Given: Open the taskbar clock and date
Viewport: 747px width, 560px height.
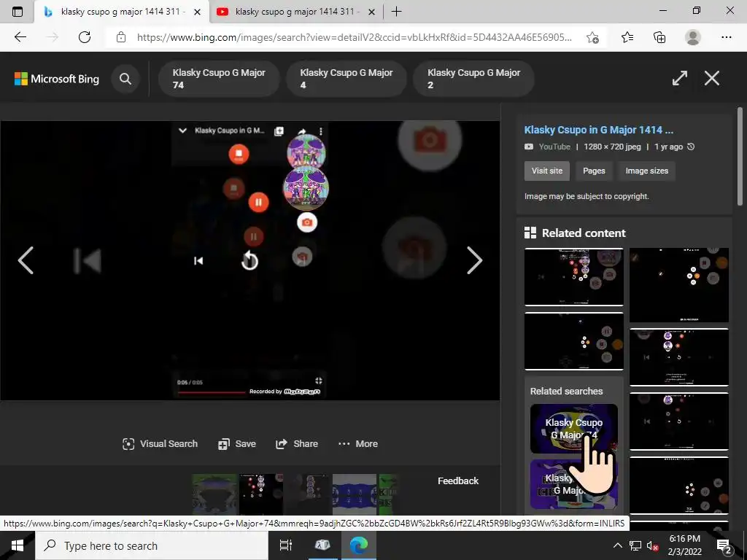Looking at the screenshot, I should tap(685, 545).
